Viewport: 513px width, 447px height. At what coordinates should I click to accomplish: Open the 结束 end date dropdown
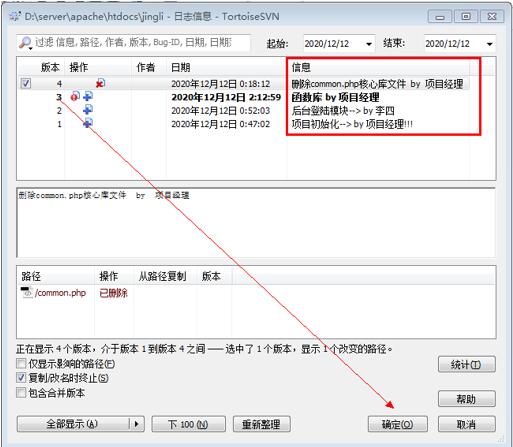(x=489, y=44)
